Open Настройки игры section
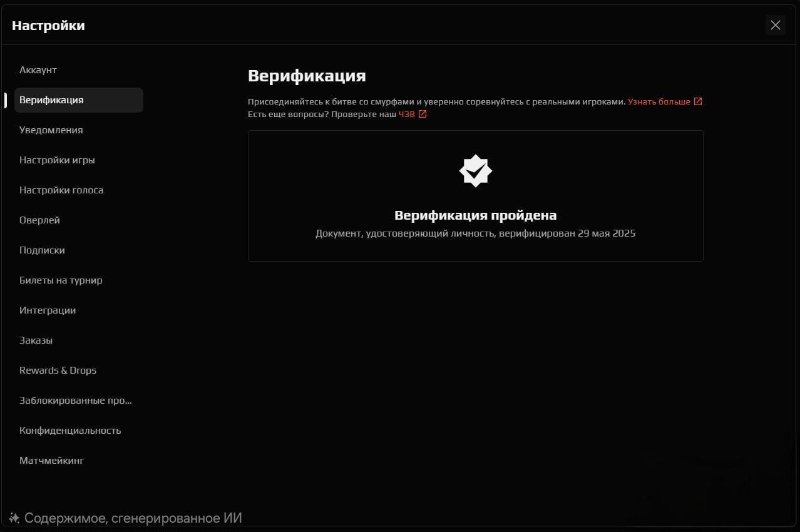This screenshot has height=532, width=800. (57, 160)
